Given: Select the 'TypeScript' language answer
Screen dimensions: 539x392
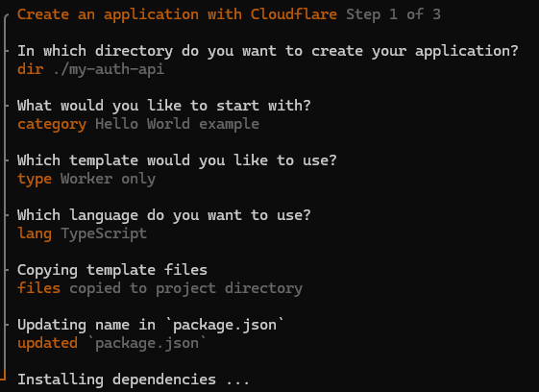Looking at the screenshot, I should pyautogui.click(x=104, y=234).
